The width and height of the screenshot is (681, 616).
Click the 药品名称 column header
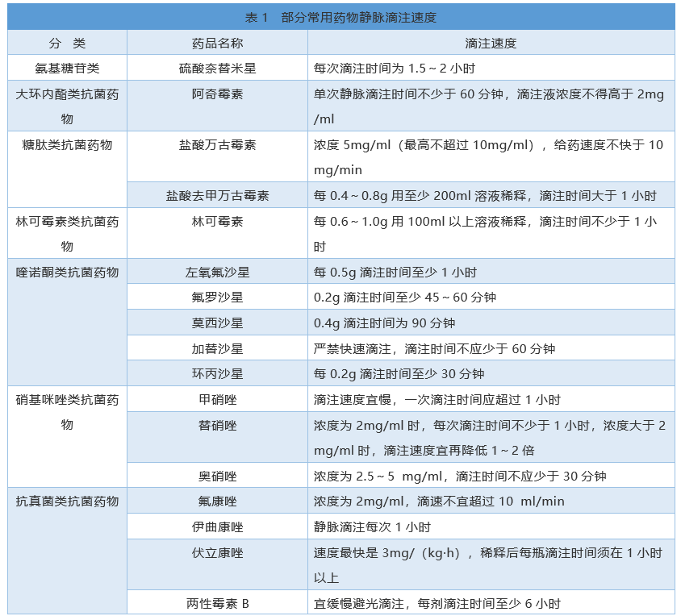click(x=217, y=43)
